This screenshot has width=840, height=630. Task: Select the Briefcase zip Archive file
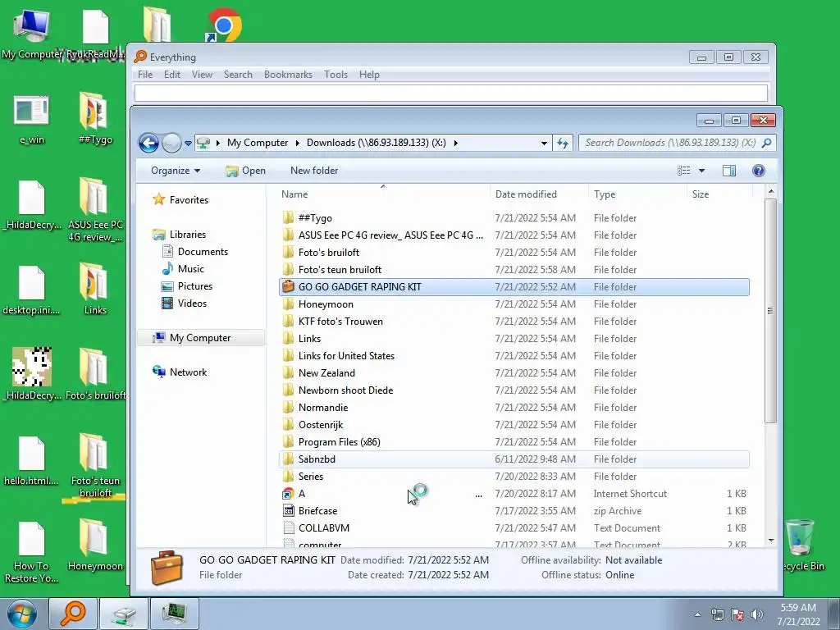coord(514,510)
